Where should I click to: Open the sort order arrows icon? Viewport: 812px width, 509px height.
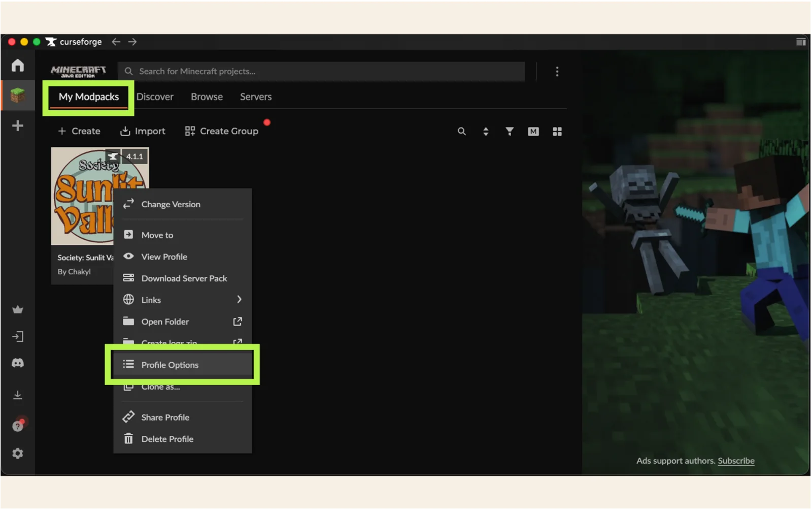click(x=486, y=132)
